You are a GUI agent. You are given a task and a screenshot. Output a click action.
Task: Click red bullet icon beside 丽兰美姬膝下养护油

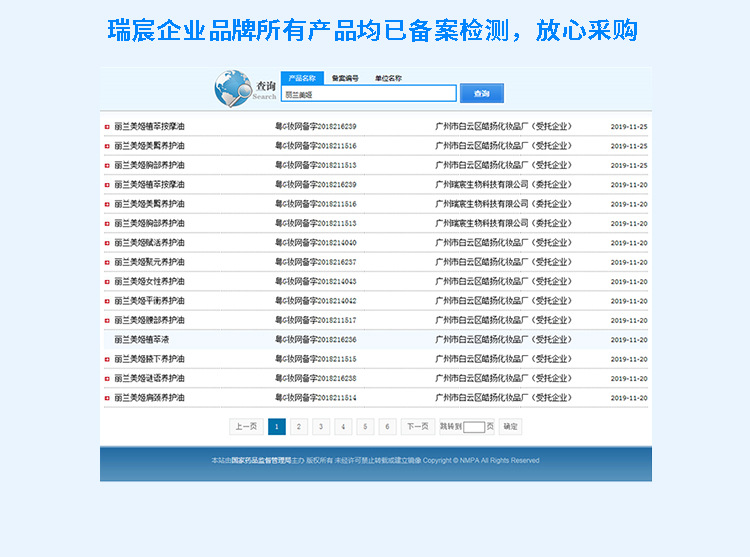107,359
